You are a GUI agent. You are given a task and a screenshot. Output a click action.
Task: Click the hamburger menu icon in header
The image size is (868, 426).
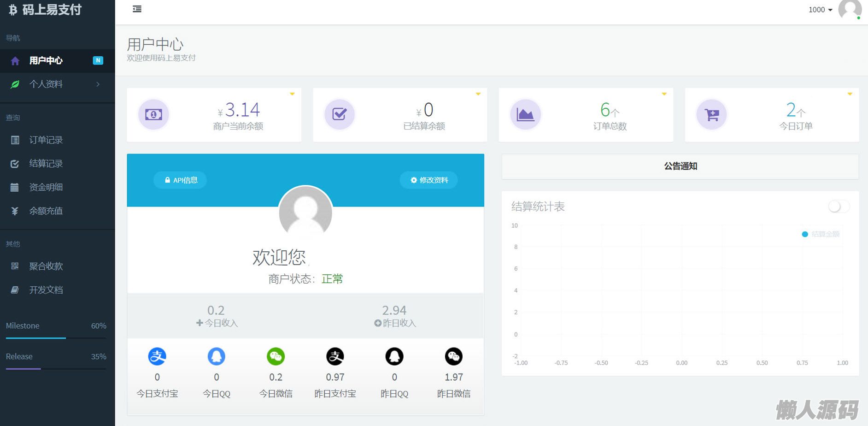tap(137, 9)
